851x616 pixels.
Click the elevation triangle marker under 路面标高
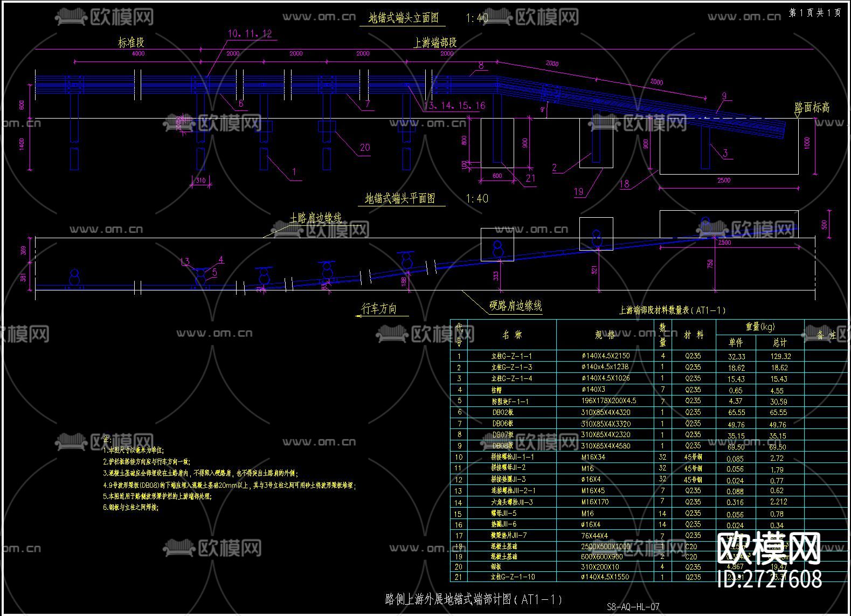[x=798, y=115]
